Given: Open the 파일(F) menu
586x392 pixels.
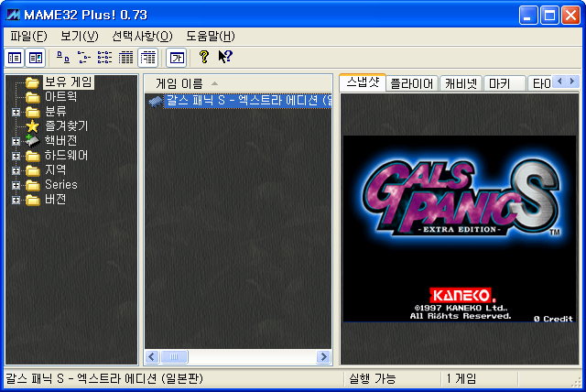Looking at the screenshot, I should [x=28, y=37].
